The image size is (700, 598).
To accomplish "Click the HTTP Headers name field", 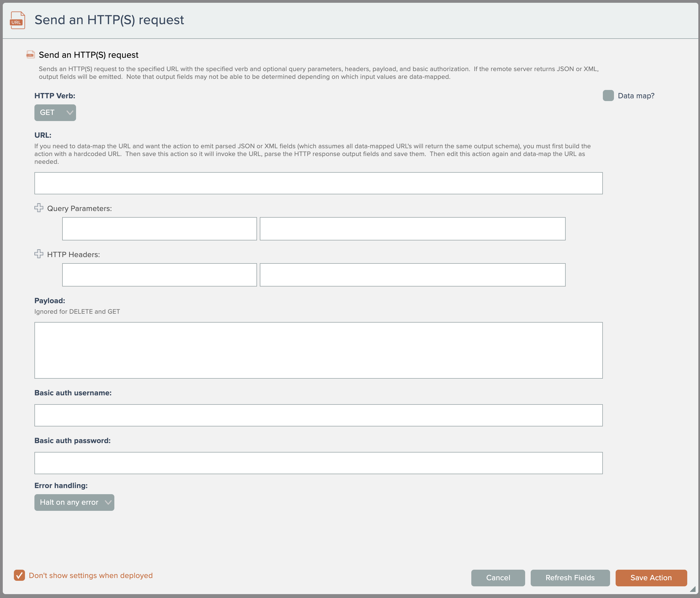I will (160, 275).
